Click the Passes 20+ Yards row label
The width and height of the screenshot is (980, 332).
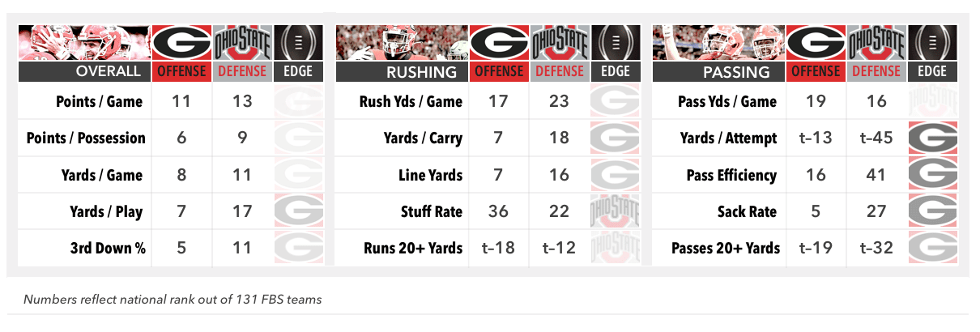(726, 249)
